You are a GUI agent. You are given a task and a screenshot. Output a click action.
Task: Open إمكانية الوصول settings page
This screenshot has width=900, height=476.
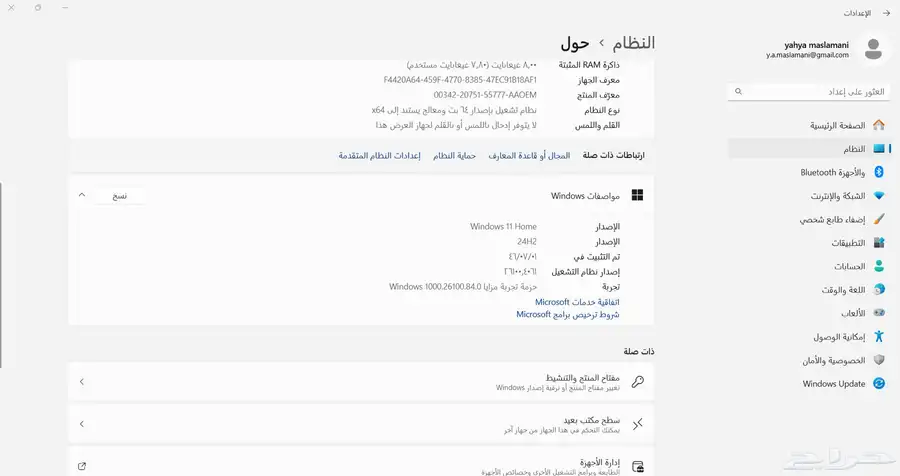[x=809, y=337]
